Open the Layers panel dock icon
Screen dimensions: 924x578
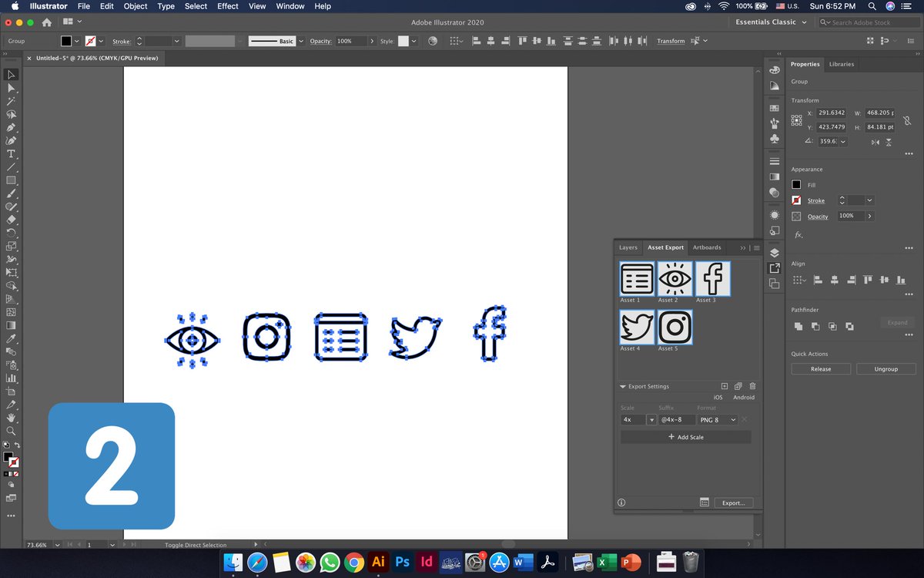click(x=774, y=253)
